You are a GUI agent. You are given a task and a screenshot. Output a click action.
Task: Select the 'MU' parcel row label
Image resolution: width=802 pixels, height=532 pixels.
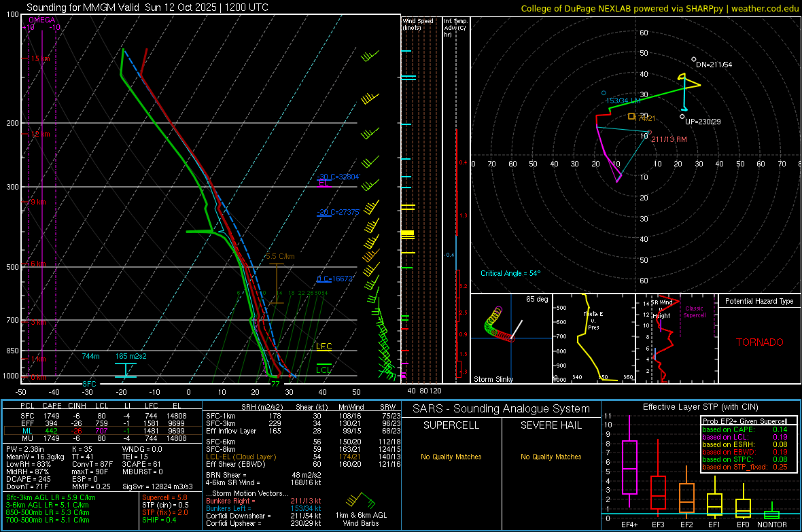click(x=27, y=438)
